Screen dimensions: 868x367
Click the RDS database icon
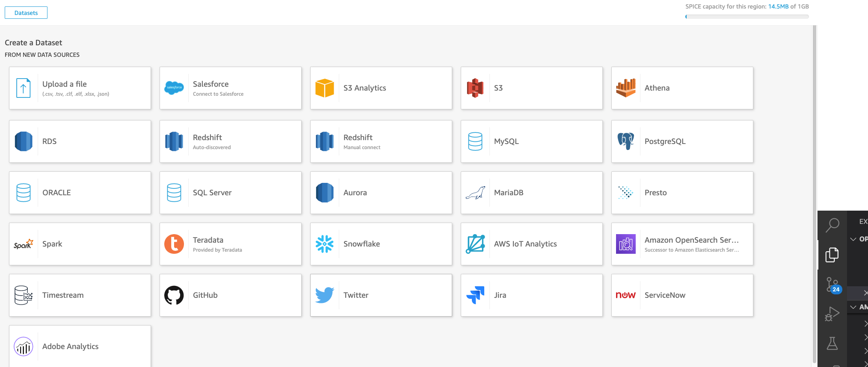(x=24, y=141)
